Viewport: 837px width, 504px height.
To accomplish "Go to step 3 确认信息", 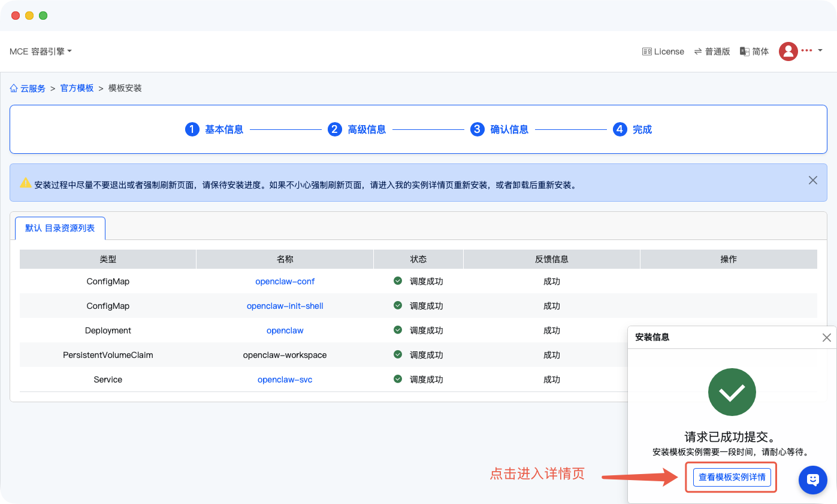I will point(500,129).
